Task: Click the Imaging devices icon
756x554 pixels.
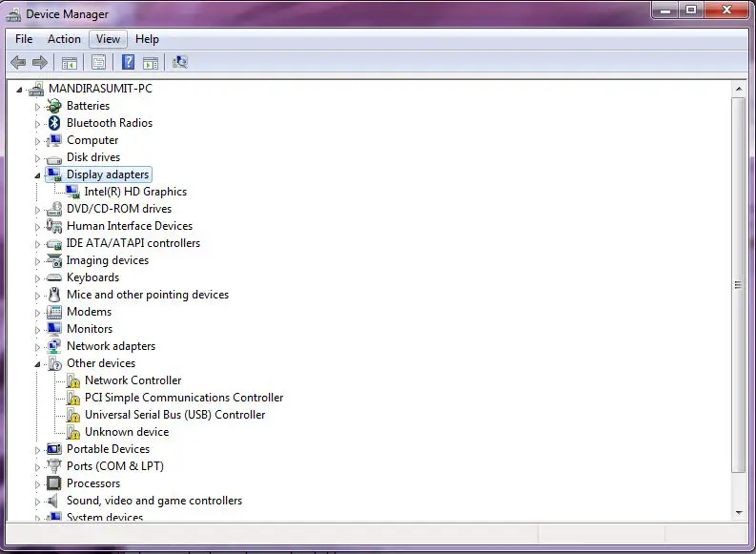Action: [x=54, y=260]
